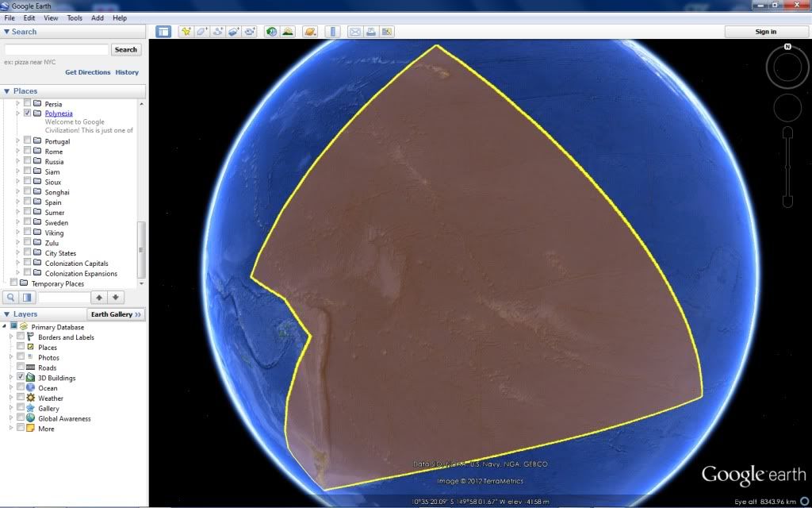The height and width of the screenshot is (508, 812).
Task: Click the Sign in button
Action: [766, 32]
